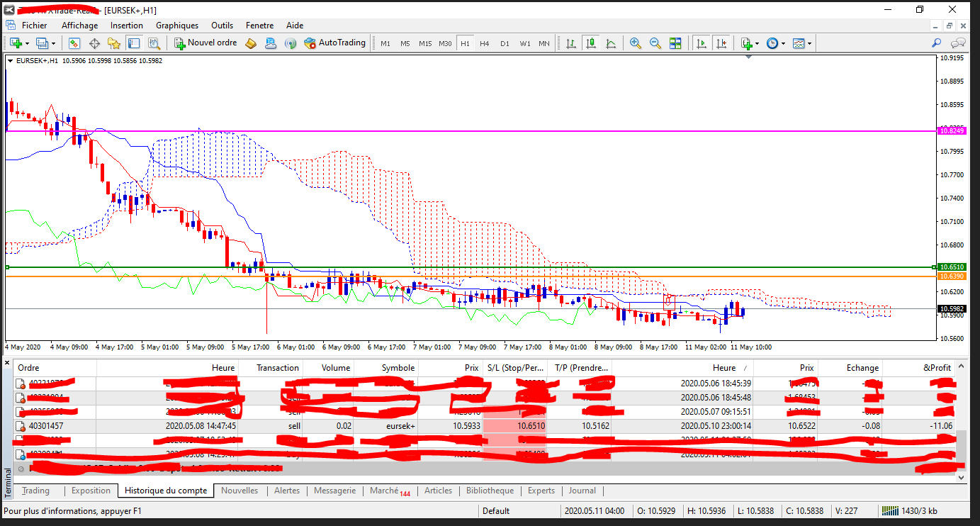Open the Aide menu
Viewport: 980px width, 526px height.
[295, 26]
